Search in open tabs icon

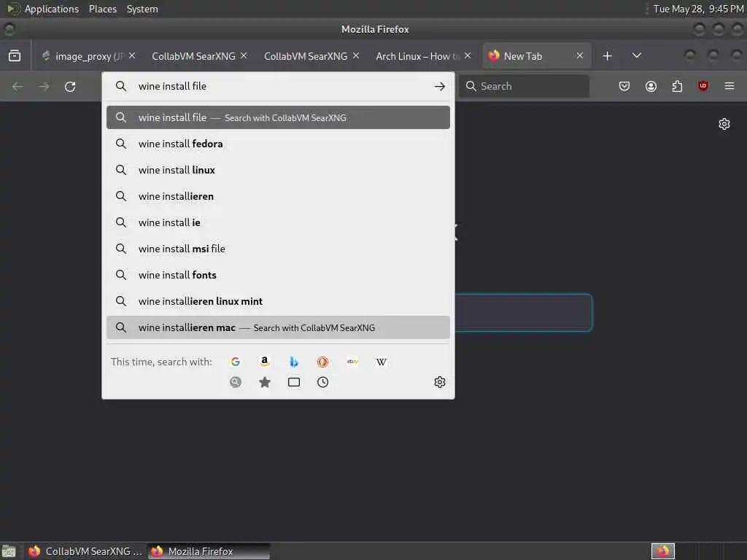pyautogui.click(x=294, y=382)
